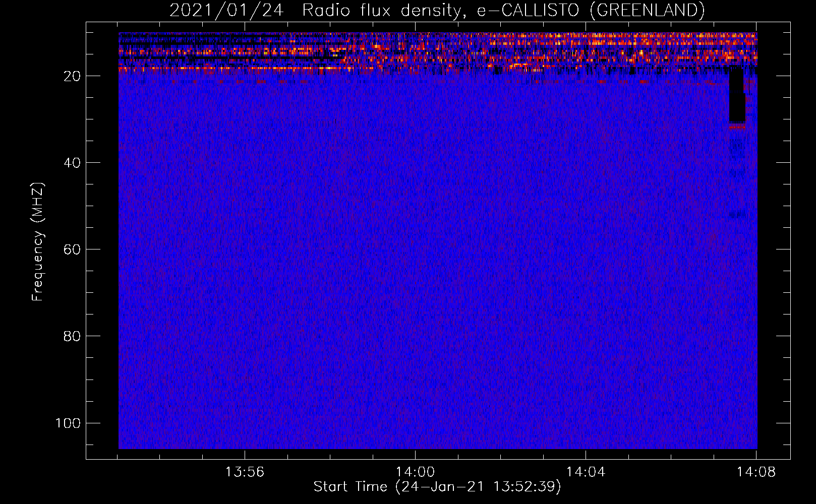Click the 20 MHz frequency tick label
The width and height of the screenshot is (816, 504).
tap(72, 76)
